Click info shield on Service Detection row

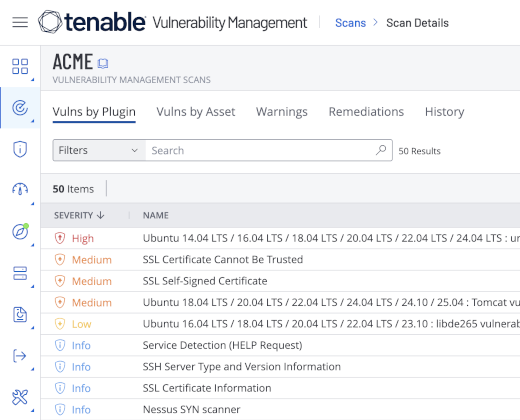[x=60, y=345]
